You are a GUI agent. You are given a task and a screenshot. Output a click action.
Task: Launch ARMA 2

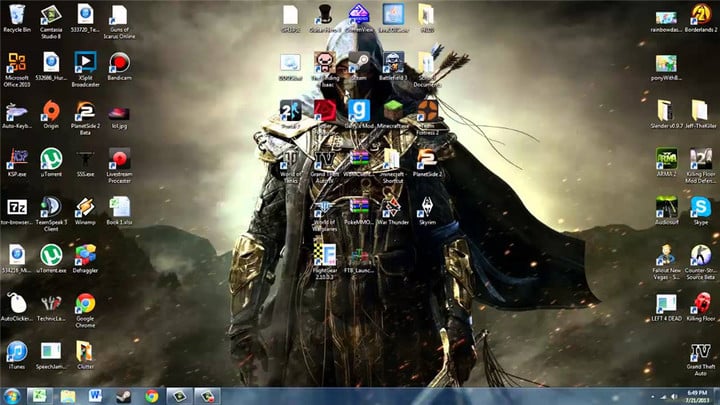pyautogui.click(x=666, y=163)
